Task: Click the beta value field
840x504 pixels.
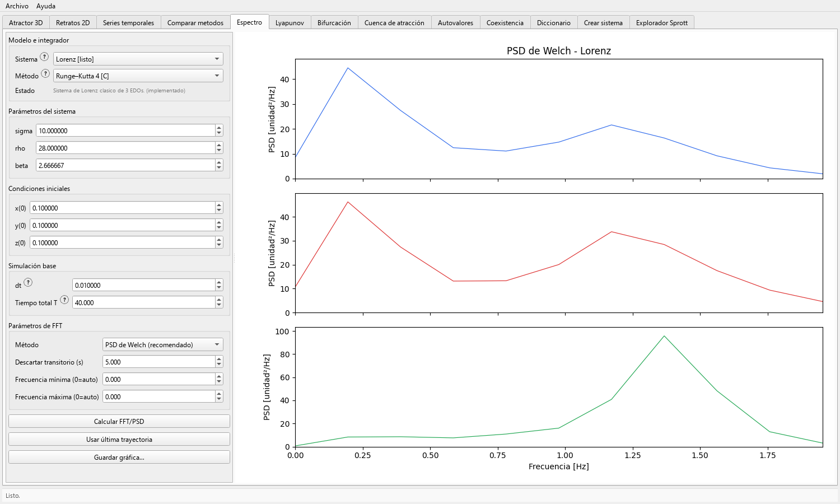Action: [x=125, y=165]
